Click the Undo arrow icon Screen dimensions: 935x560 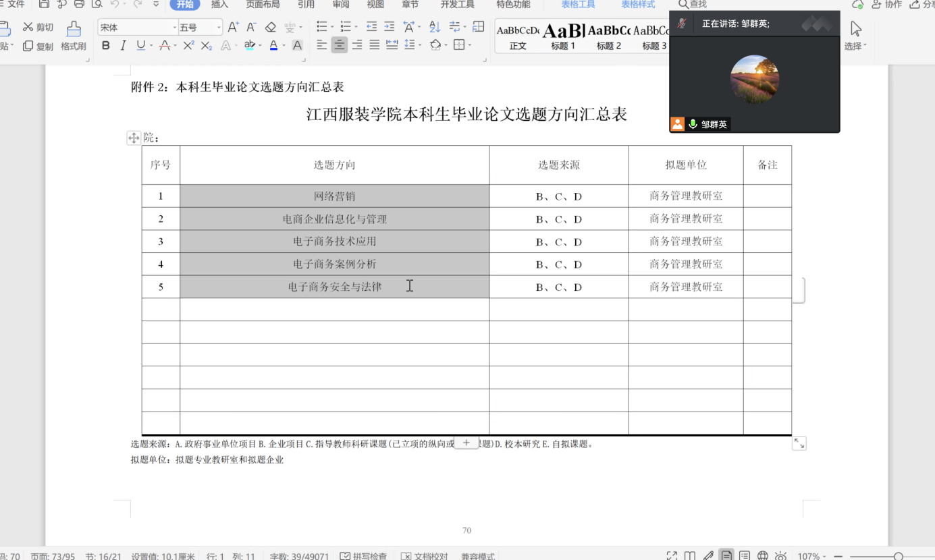[x=115, y=4]
